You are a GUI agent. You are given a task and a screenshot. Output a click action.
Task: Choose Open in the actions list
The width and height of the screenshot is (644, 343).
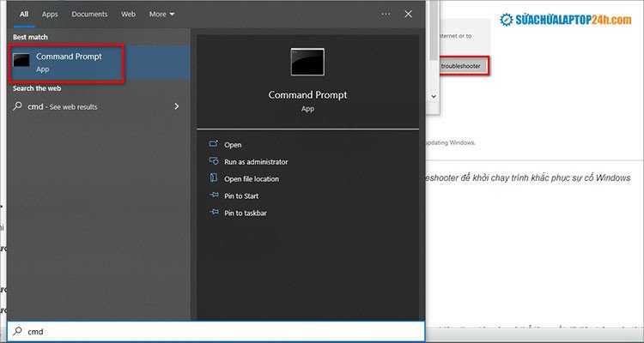233,145
